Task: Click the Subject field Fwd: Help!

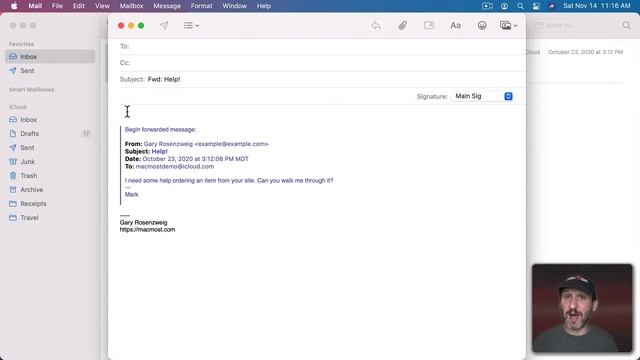Action: [322, 79]
